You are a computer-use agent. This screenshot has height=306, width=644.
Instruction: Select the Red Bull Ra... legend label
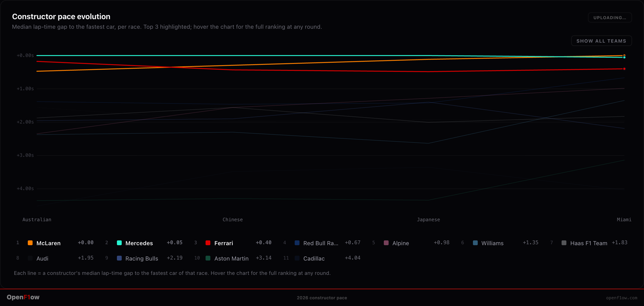321,243
